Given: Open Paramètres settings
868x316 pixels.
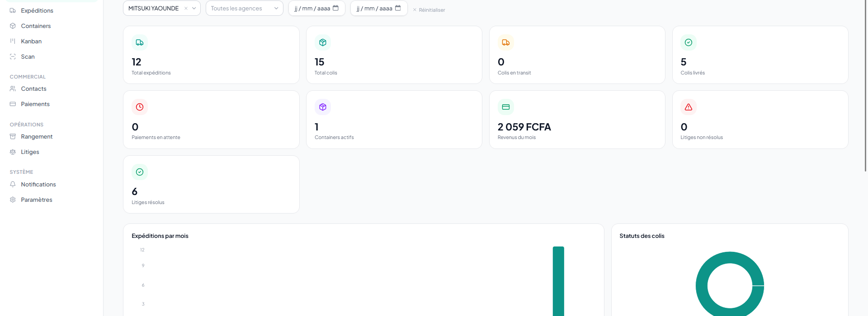Looking at the screenshot, I should 37,200.
